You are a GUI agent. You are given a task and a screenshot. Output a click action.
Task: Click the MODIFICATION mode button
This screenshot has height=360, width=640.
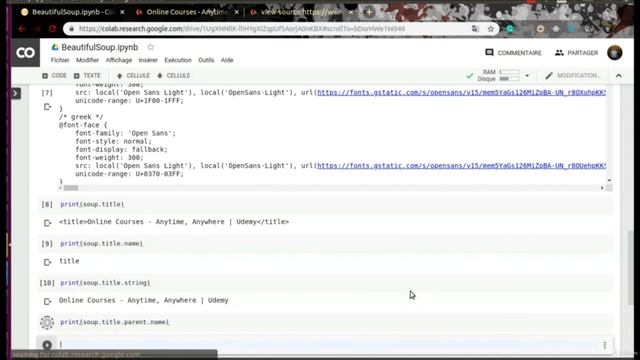pyautogui.click(x=572, y=76)
